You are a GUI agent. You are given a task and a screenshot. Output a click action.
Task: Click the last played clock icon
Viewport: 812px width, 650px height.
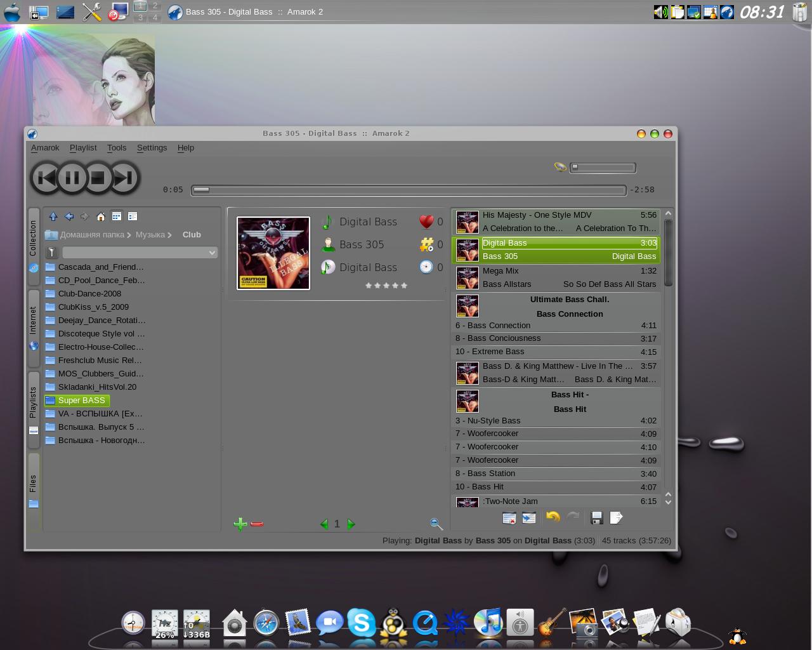[x=426, y=267]
